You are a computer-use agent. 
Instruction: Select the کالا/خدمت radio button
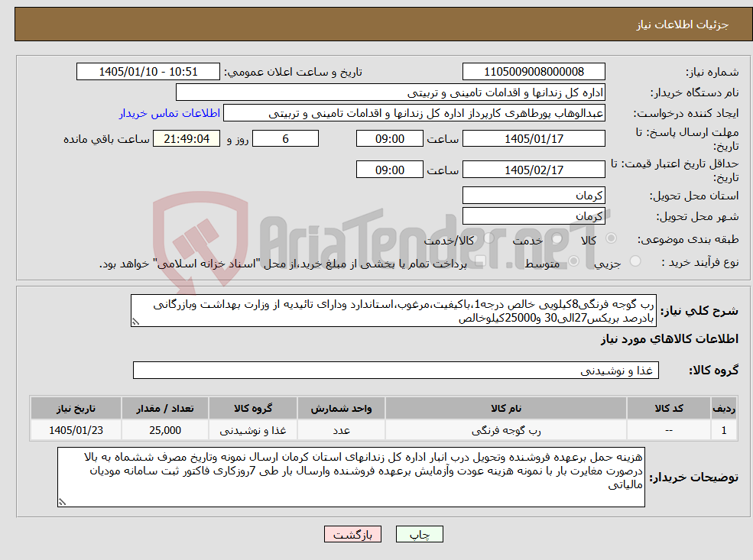tap(488, 238)
